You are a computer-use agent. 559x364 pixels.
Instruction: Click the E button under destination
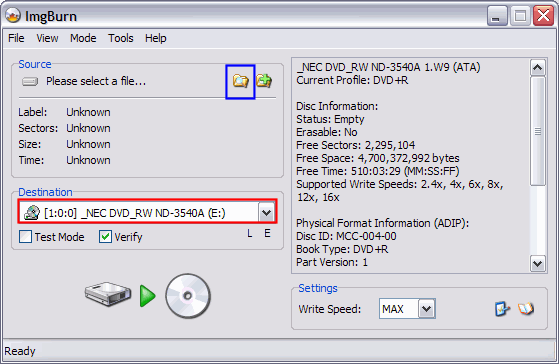(x=267, y=234)
